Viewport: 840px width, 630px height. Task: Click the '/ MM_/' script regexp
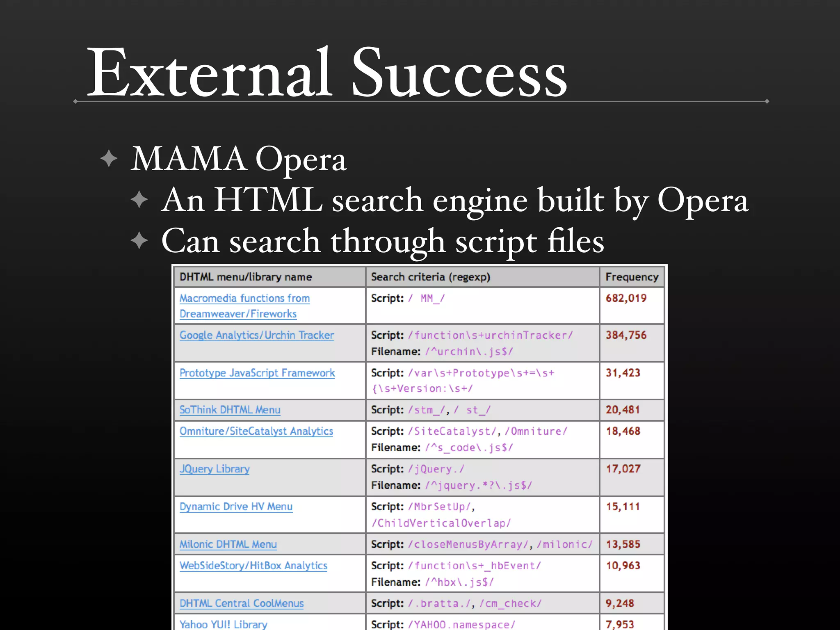pos(427,298)
